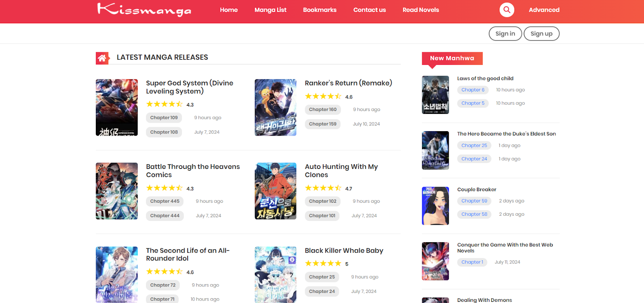Open Conquer the Game With the Best Web Novels title
The width and height of the screenshot is (644, 303).
pos(505,248)
